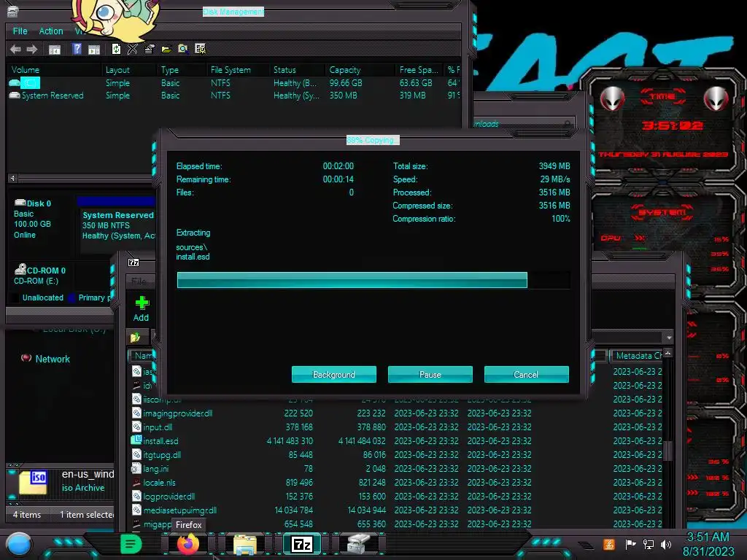Screen dimensions: 747x560
Task: Sort by Free Space column header
Action: [419, 70]
